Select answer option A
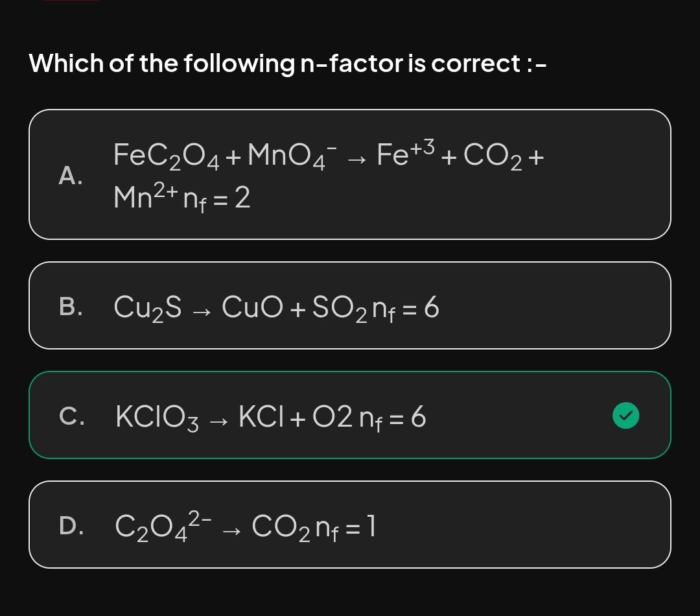 pyautogui.click(x=350, y=173)
